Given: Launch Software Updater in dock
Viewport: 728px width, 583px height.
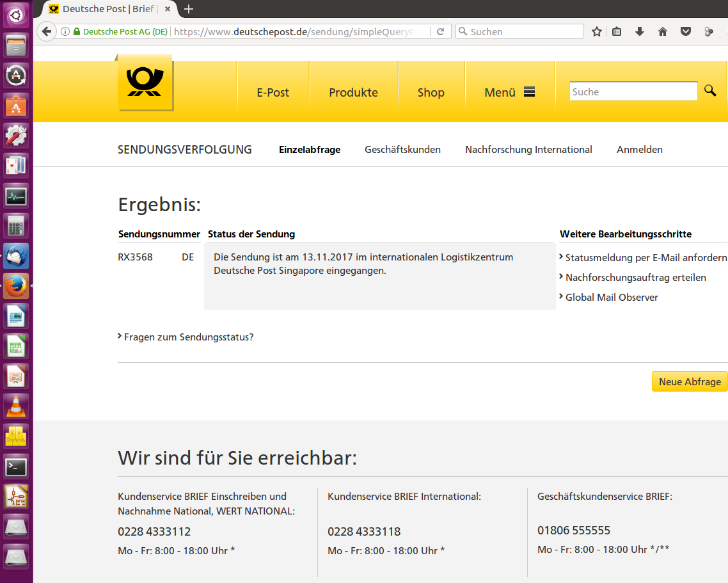Looking at the screenshot, I should click(16, 76).
